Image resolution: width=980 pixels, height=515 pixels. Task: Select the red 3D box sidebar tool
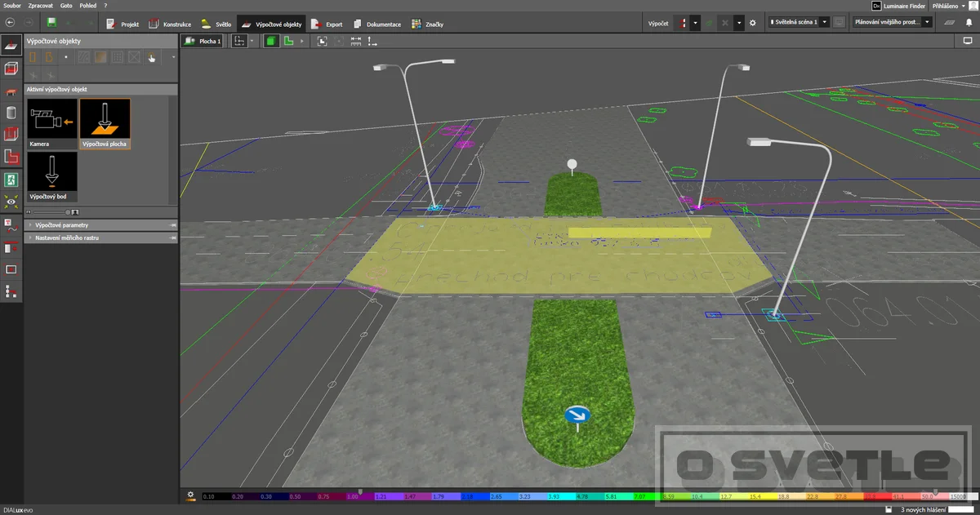pyautogui.click(x=11, y=70)
